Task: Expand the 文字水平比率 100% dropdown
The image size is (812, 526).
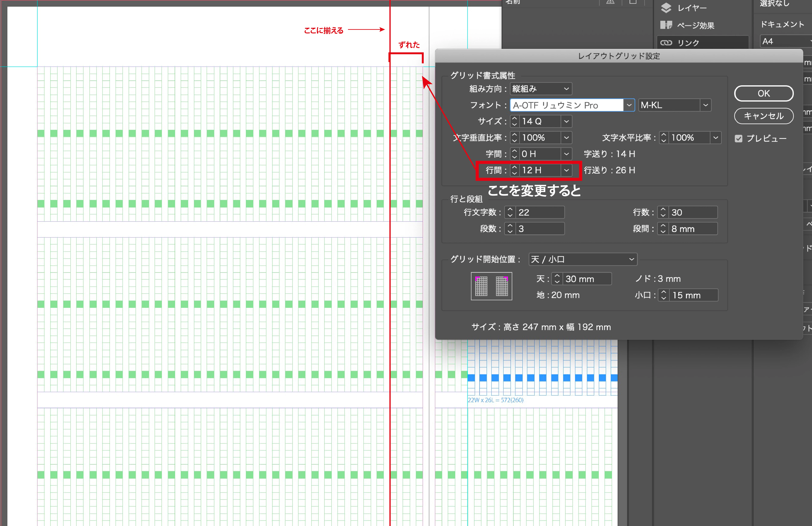Action: 715,138
